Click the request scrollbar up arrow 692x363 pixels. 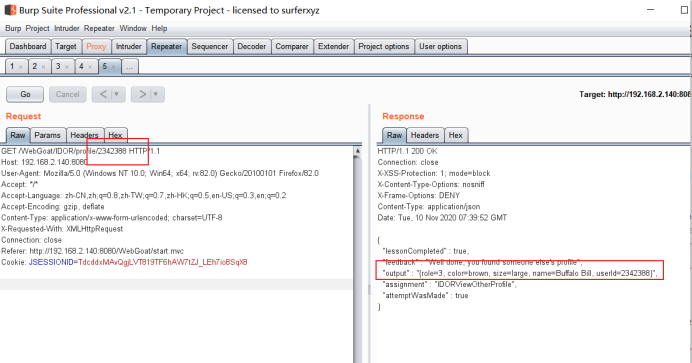tap(357, 151)
